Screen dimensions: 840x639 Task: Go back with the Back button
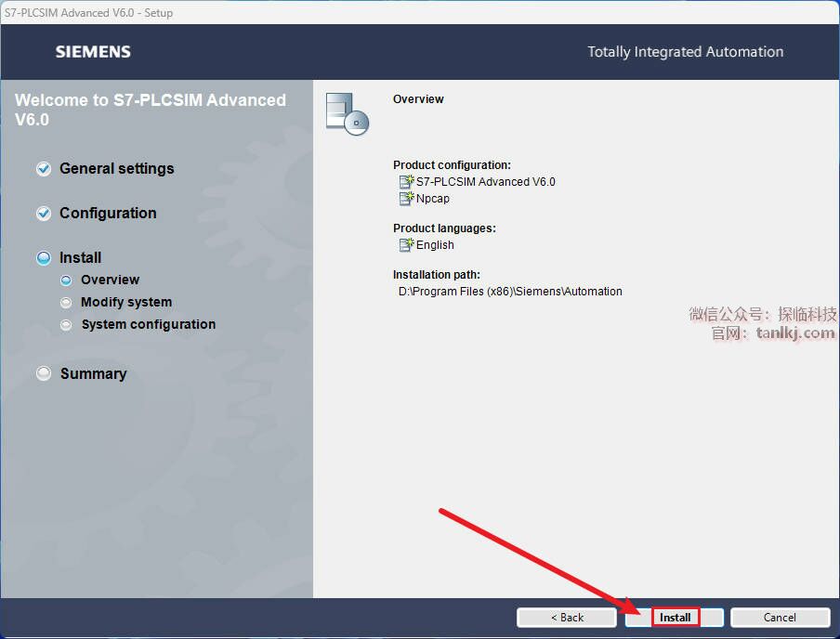[x=566, y=617]
